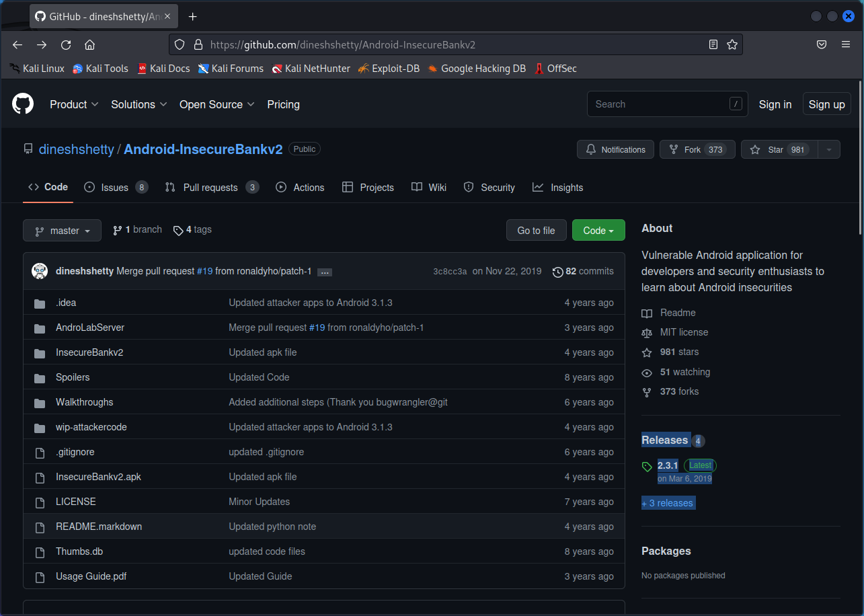
Task: View 82 commits history
Action: click(x=583, y=272)
